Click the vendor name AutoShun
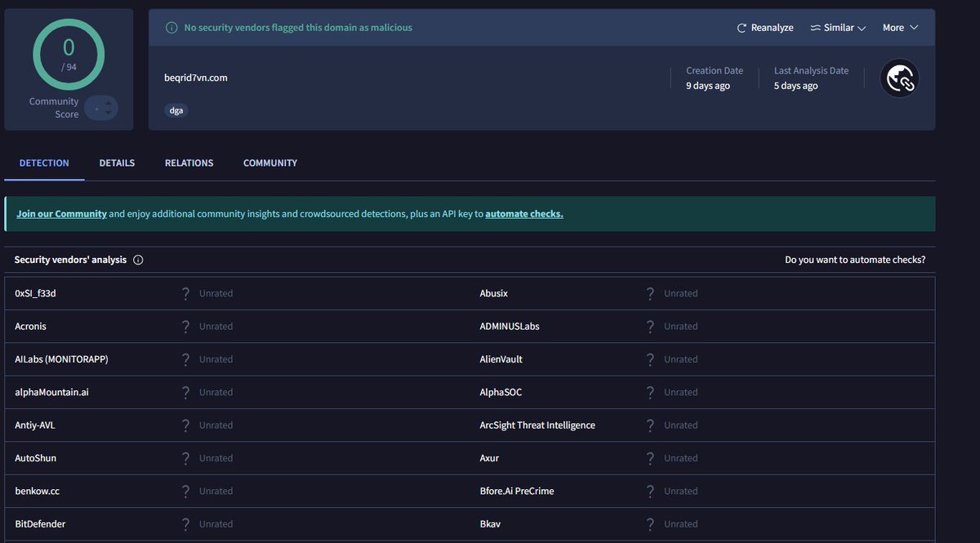 (x=36, y=458)
